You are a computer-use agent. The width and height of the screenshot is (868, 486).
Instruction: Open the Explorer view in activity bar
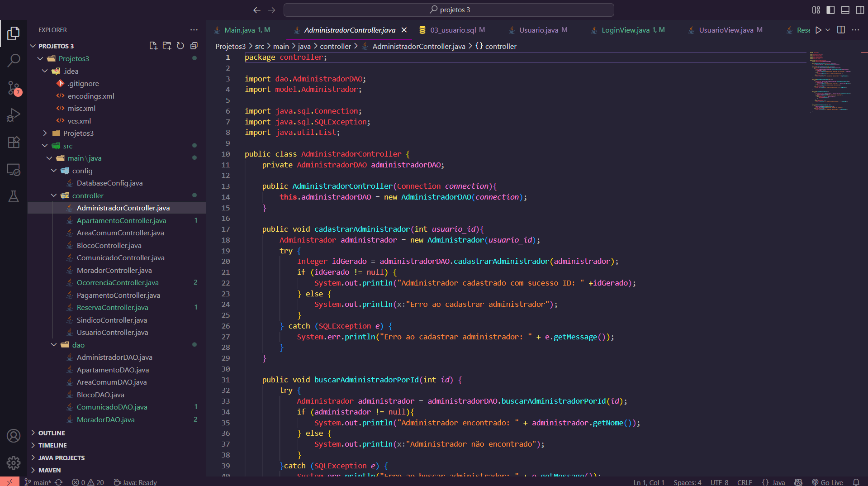pos(14,33)
